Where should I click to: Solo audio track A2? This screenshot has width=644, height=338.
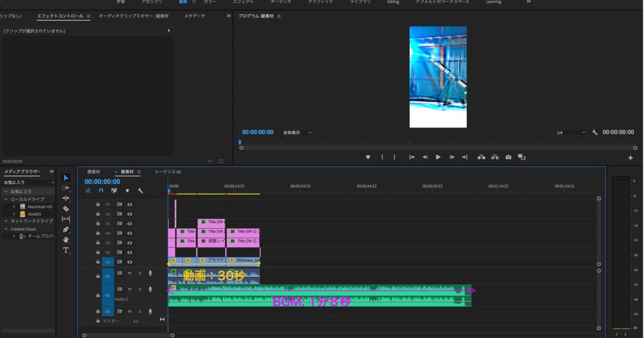pyautogui.click(x=140, y=289)
